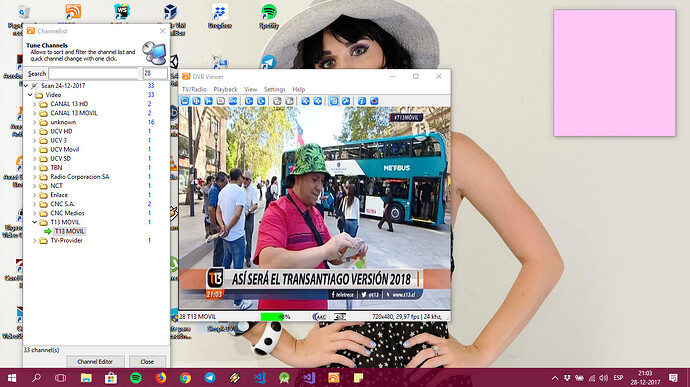Open Google Chrome from the taskbar
Viewport: 690px width, 387px height.
tap(185, 378)
